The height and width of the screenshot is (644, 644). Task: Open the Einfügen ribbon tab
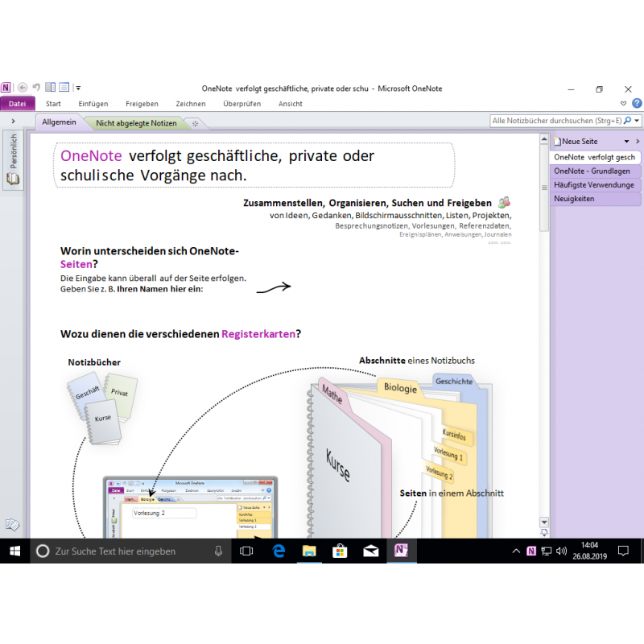(93, 104)
